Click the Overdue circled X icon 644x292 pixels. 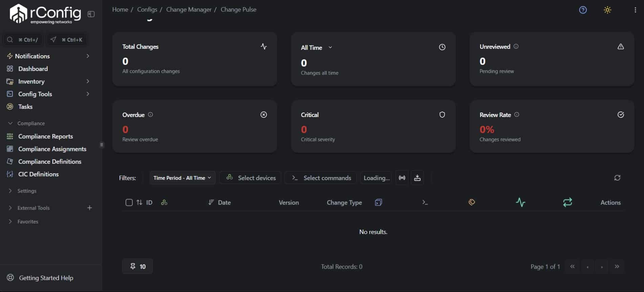click(264, 115)
